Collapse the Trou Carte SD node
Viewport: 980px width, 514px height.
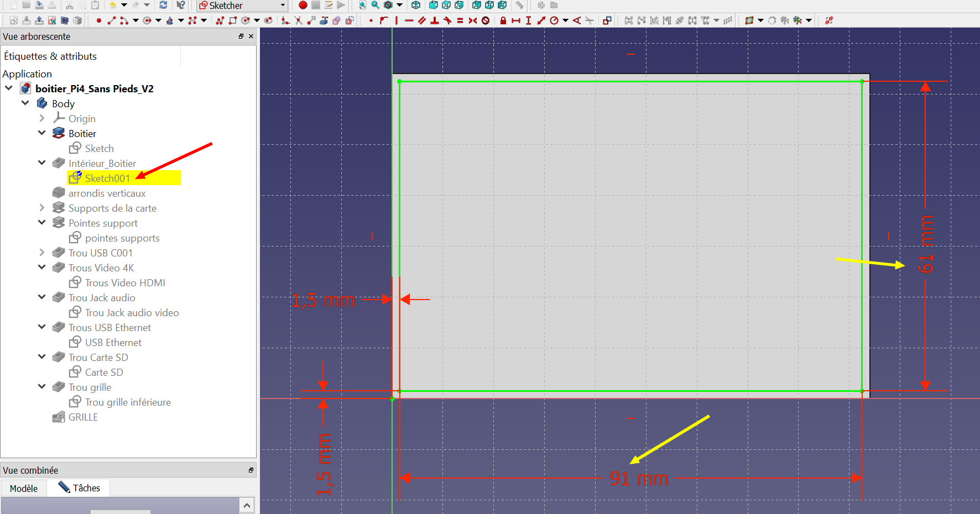pyautogui.click(x=42, y=356)
